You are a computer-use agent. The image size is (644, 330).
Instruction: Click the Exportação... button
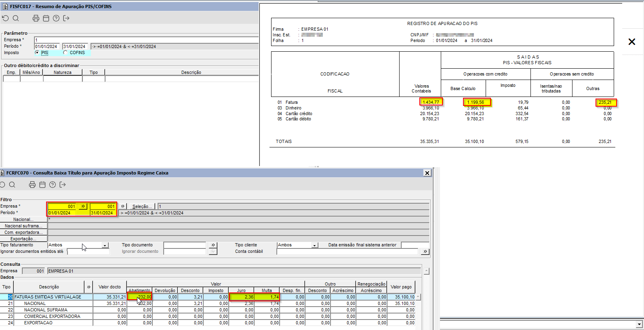pos(23,239)
